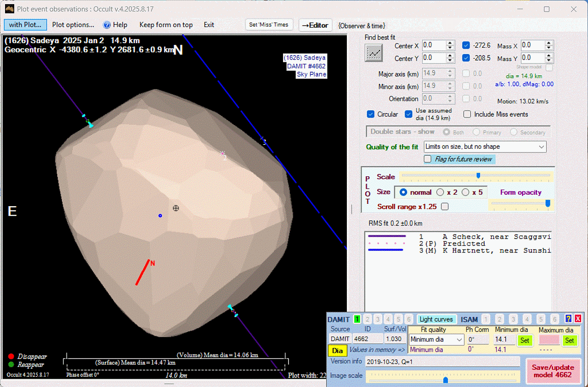Click Set button for Minimum dia
This screenshot has height=387, width=588.
(525, 340)
